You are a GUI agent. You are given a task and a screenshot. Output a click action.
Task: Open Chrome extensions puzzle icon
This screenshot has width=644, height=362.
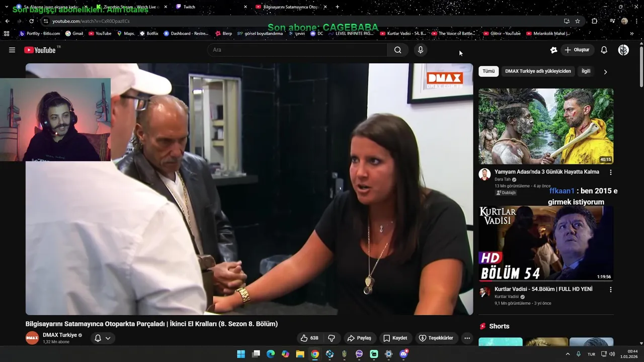click(595, 21)
